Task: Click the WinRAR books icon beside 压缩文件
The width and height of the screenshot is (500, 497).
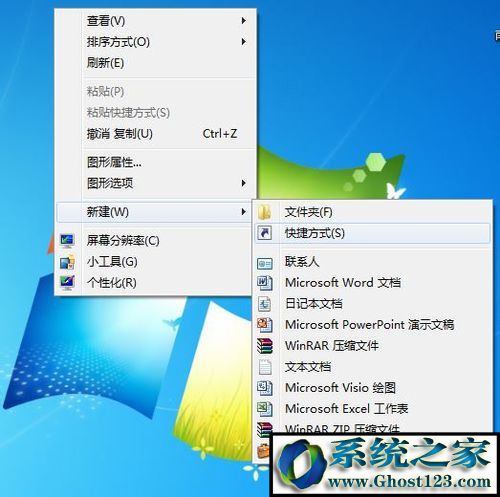Action: [x=265, y=346]
